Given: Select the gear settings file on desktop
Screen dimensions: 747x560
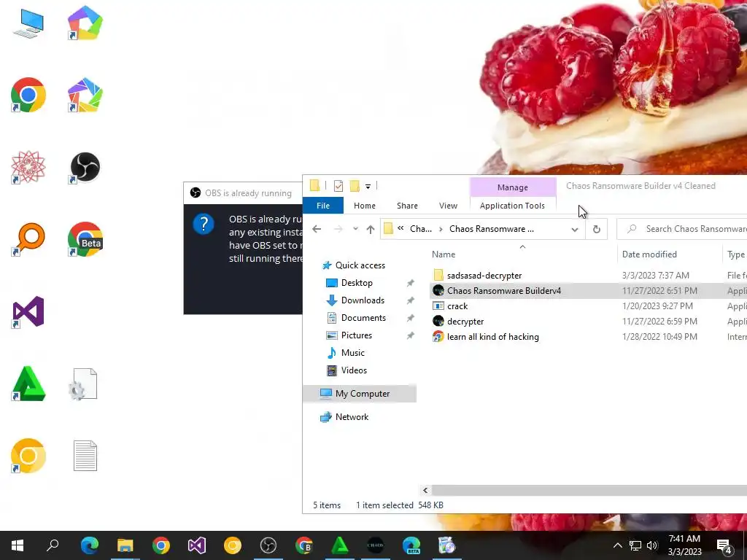Looking at the screenshot, I should click(x=85, y=384).
